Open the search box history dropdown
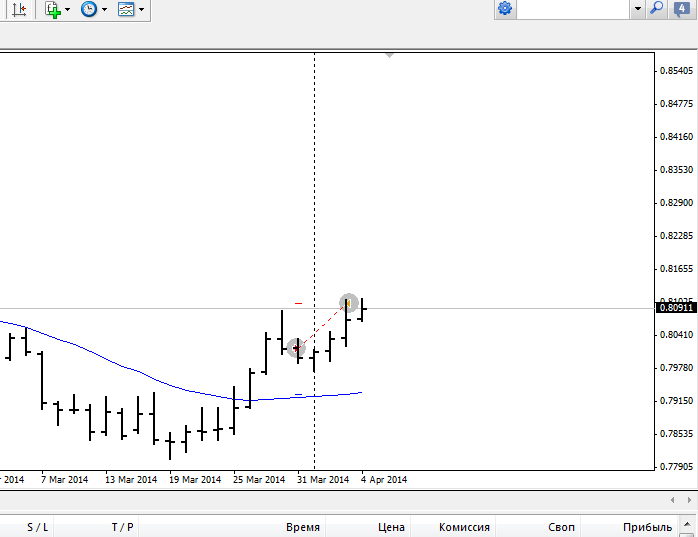698x537 pixels. pos(637,8)
